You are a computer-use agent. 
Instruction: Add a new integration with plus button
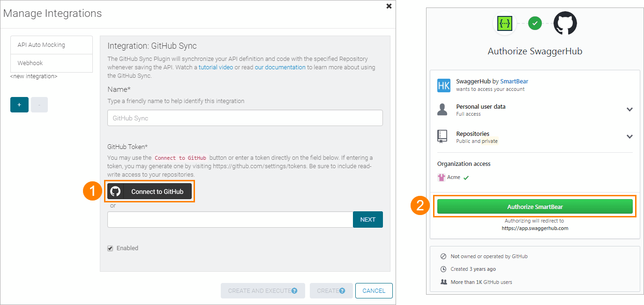pos(19,105)
